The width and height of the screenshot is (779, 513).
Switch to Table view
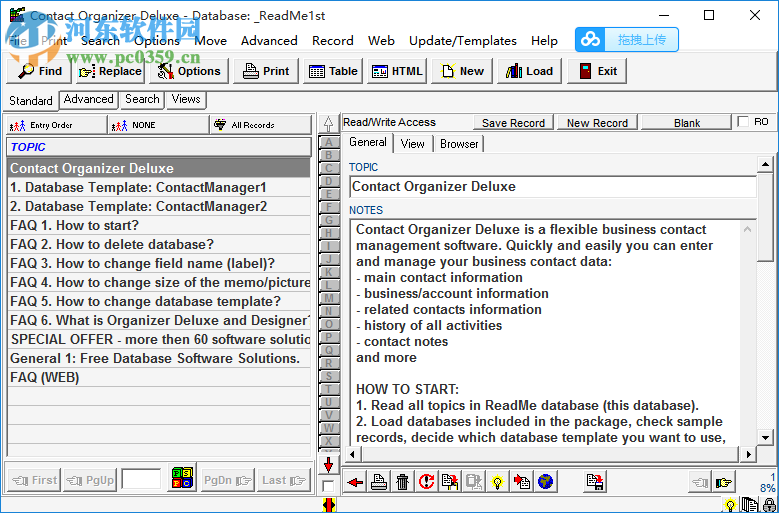click(333, 71)
